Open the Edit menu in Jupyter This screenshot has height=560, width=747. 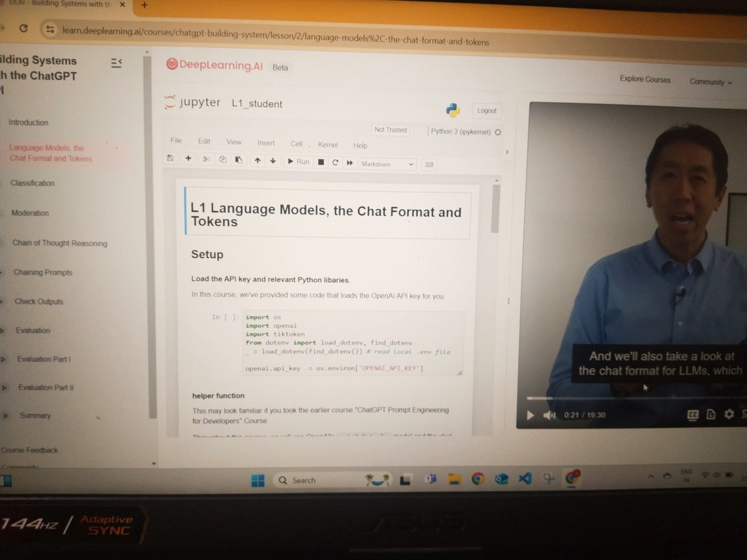(x=204, y=141)
